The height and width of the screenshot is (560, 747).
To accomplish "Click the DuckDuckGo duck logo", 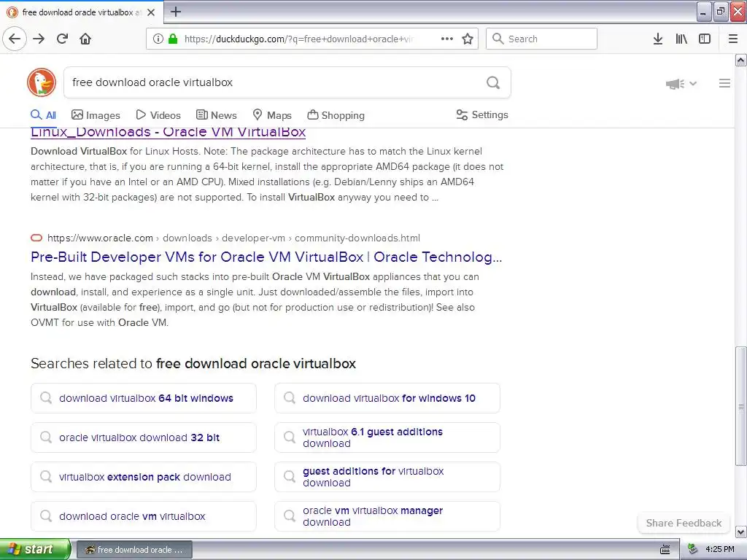I will click(42, 82).
